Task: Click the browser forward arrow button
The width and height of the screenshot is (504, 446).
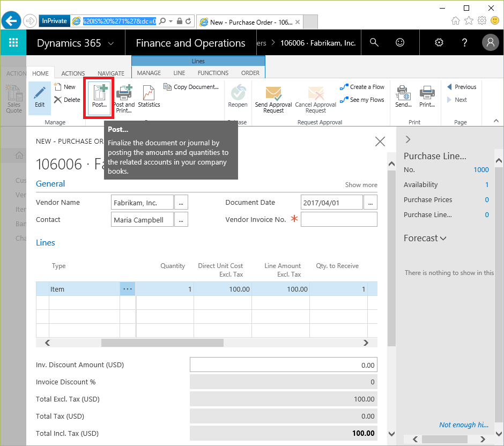Action: tap(30, 21)
